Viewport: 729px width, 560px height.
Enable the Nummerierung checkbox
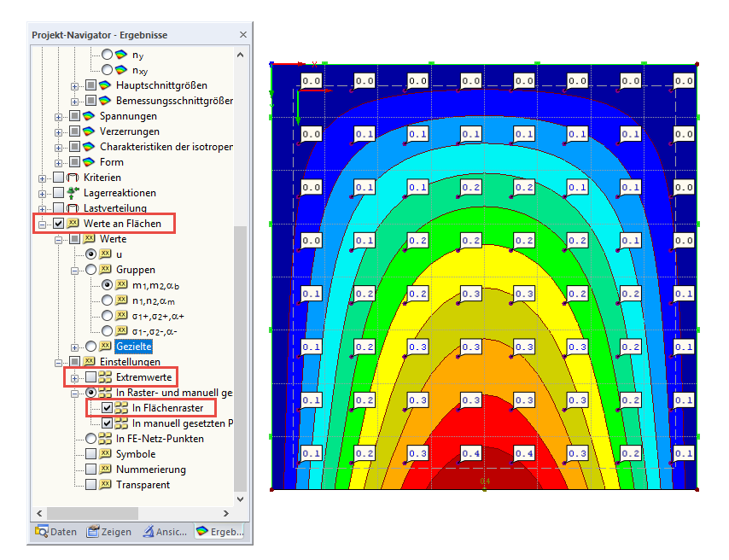pyautogui.click(x=90, y=469)
